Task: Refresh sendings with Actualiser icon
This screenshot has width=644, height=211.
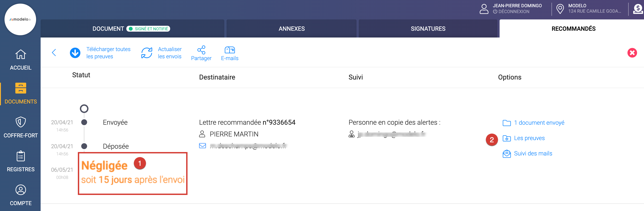Action: 146,53
